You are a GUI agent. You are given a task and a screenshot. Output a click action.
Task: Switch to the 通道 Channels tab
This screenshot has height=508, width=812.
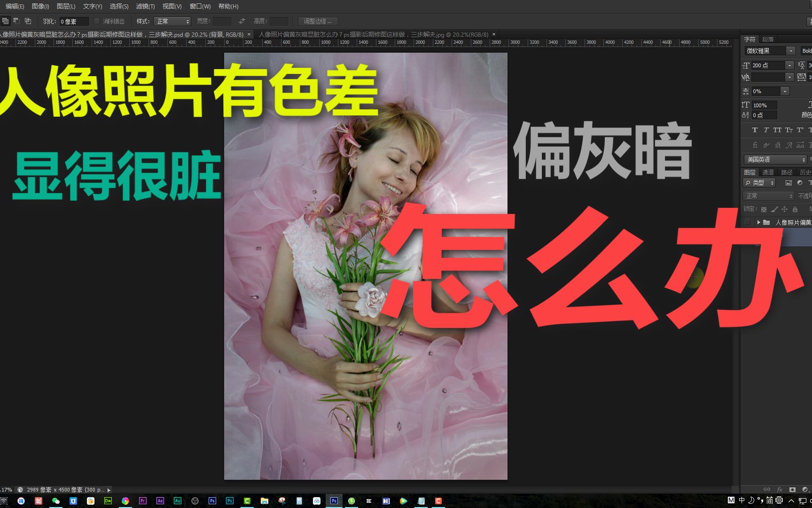pyautogui.click(x=769, y=172)
